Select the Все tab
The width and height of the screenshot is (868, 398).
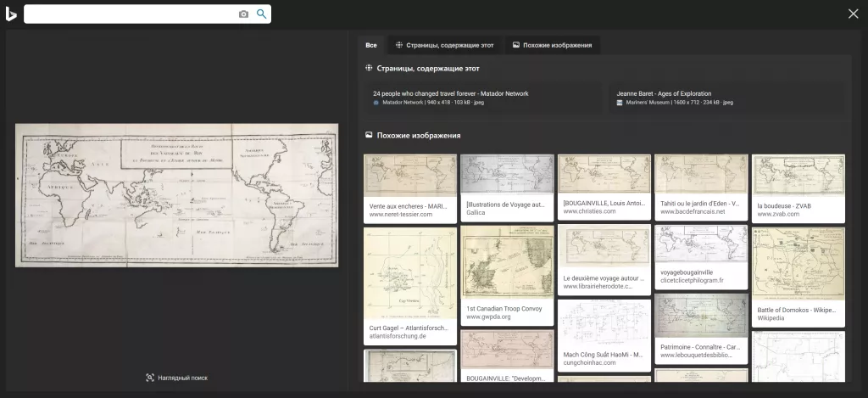click(x=371, y=45)
